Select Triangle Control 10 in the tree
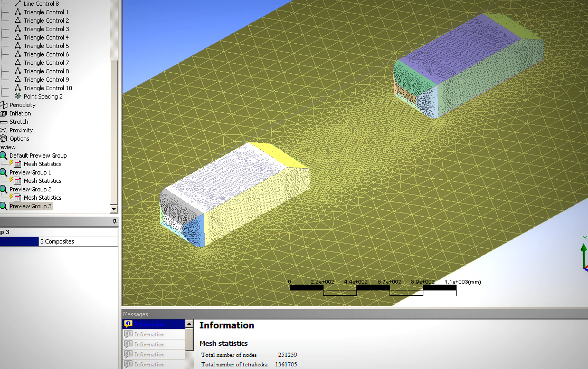Image resolution: width=588 pixels, height=369 pixels. pyautogui.click(x=48, y=88)
